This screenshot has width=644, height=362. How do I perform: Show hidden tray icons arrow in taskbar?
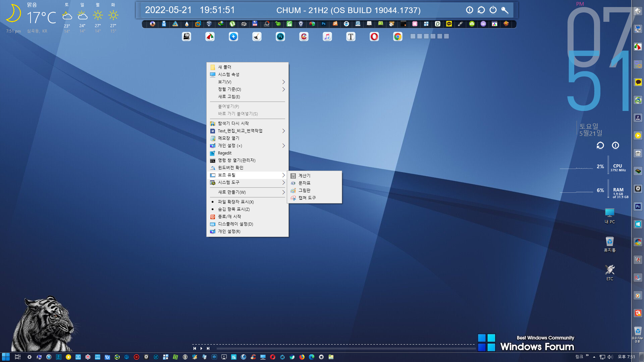coord(594,357)
